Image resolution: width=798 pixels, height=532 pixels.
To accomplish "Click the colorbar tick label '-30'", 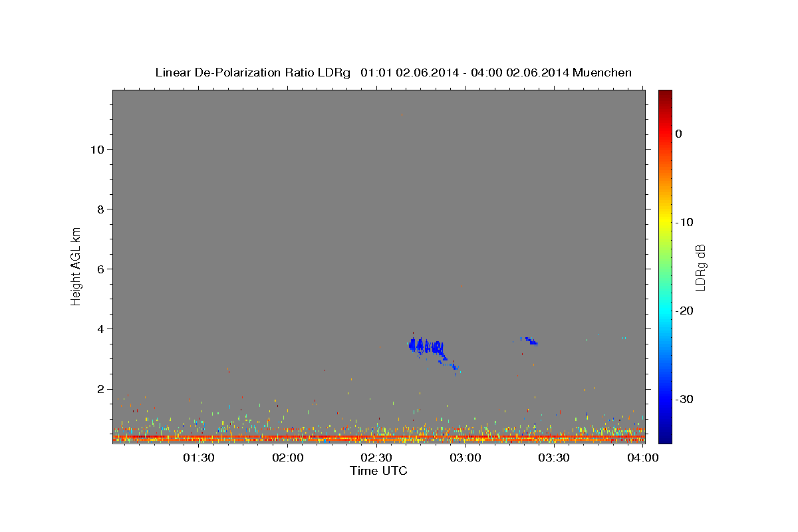I will [685, 399].
